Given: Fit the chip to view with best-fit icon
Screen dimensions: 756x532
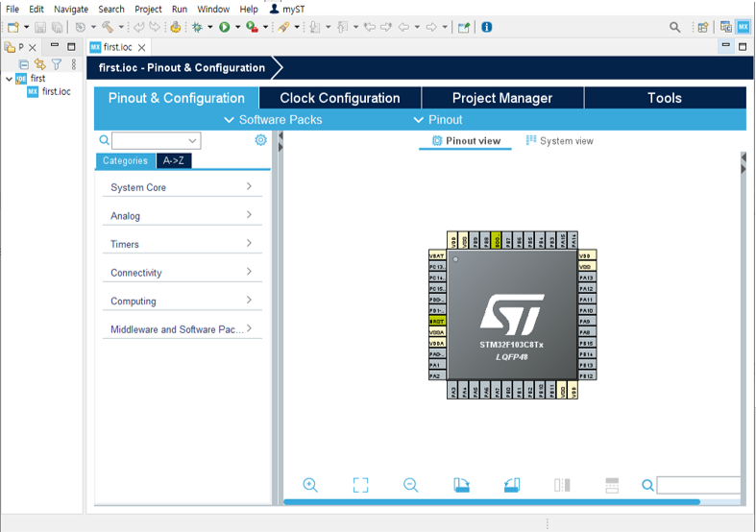Looking at the screenshot, I should [360, 485].
